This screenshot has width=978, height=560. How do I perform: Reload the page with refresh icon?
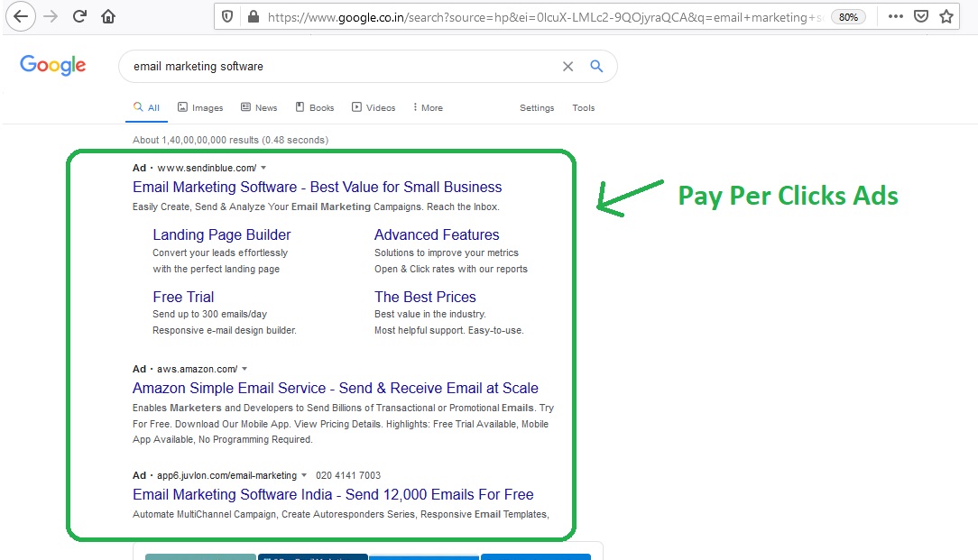tap(79, 16)
